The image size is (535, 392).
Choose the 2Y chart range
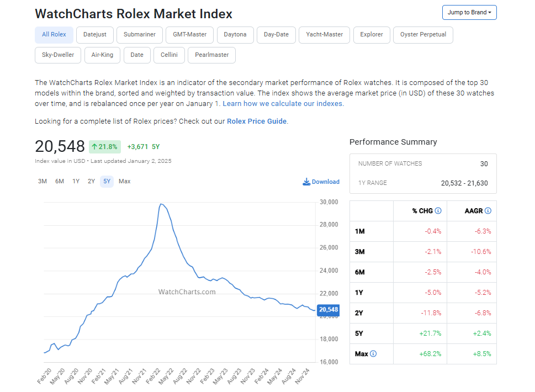91,182
